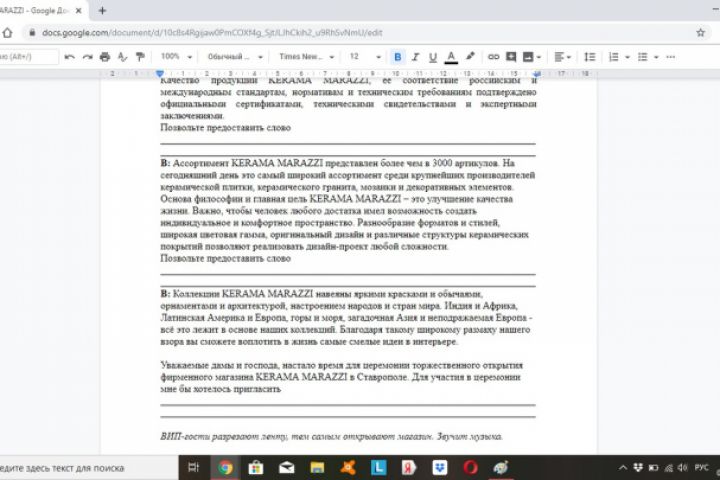Open the last taskbar app icon
Image resolution: width=720 pixels, height=480 pixels.
point(501,468)
